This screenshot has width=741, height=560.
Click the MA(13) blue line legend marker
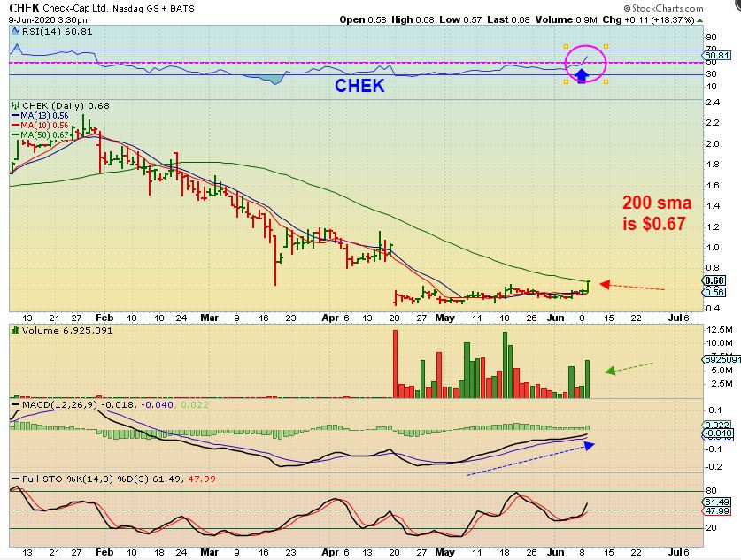tap(16, 116)
